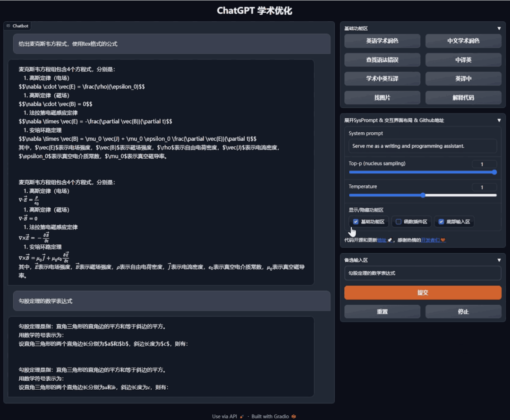510x420 pixels.
Task: Click the ChatGPT 学术优化 page title
Action: [255, 10]
